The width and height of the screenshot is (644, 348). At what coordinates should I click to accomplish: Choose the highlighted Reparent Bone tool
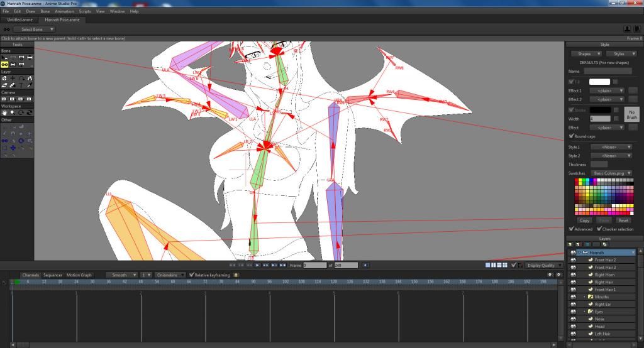tap(4, 65)
